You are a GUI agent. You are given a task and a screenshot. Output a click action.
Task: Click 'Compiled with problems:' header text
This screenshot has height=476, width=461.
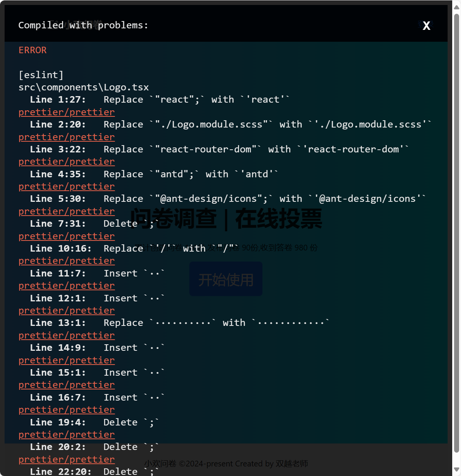pos(83,25)
